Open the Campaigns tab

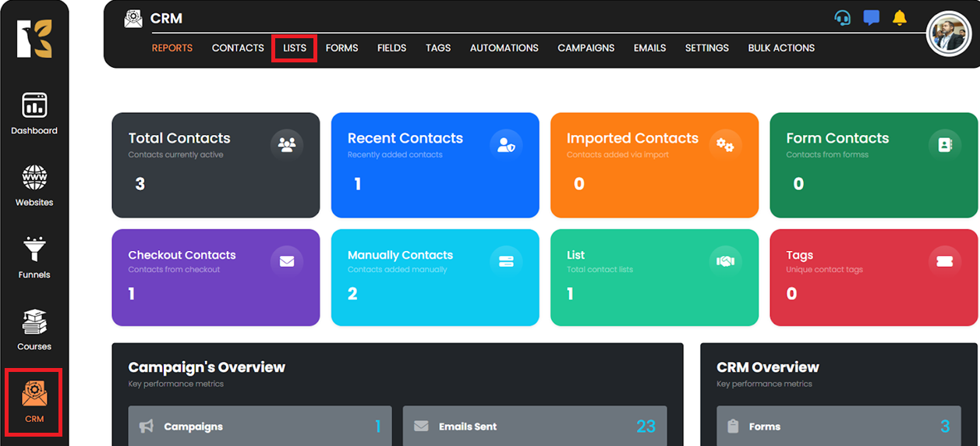coord(586,48)
